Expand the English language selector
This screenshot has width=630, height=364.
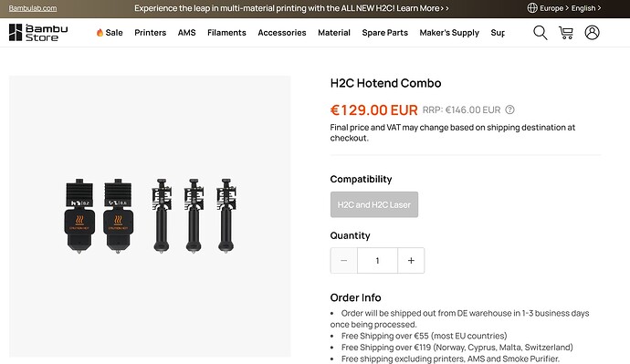pyautogui.click(x=586, y=8)
